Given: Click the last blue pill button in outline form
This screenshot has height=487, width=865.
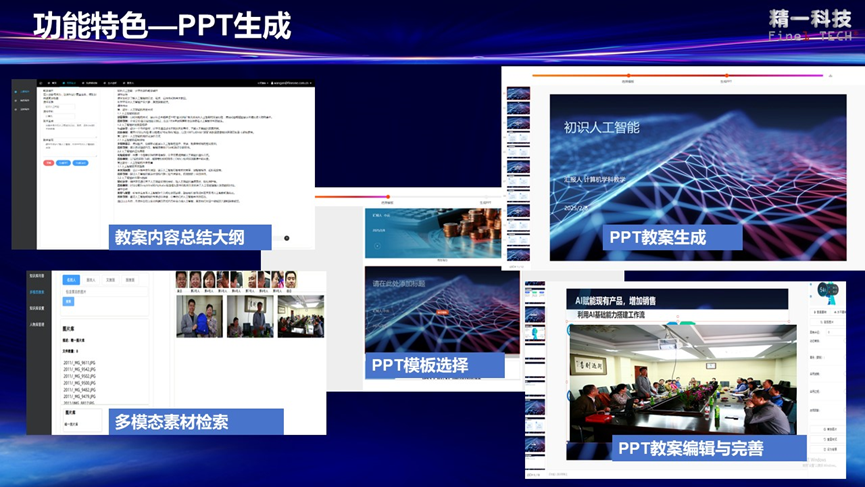Looking at the screenshot, I should [81, 163].
